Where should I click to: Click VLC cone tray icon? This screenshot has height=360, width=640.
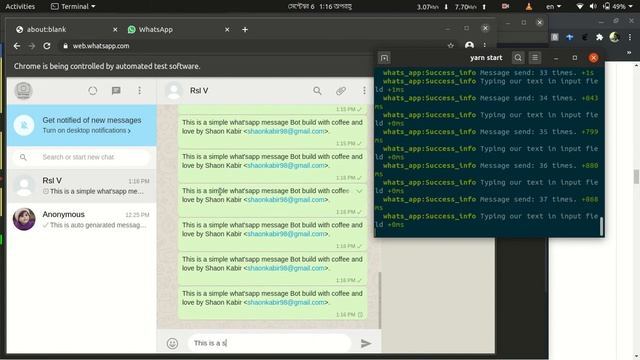(529, 7)
